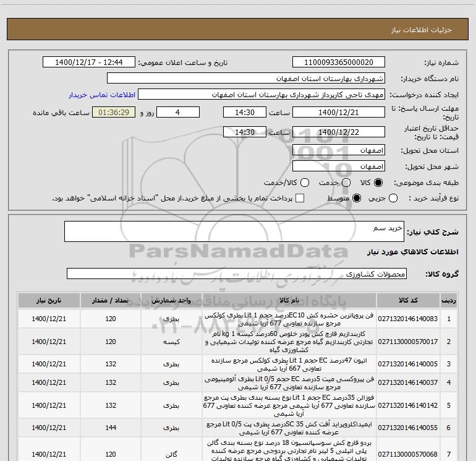Click the استان محل تحویل field
This screenshot has height=461, width=476.
[x=339, y=150]
